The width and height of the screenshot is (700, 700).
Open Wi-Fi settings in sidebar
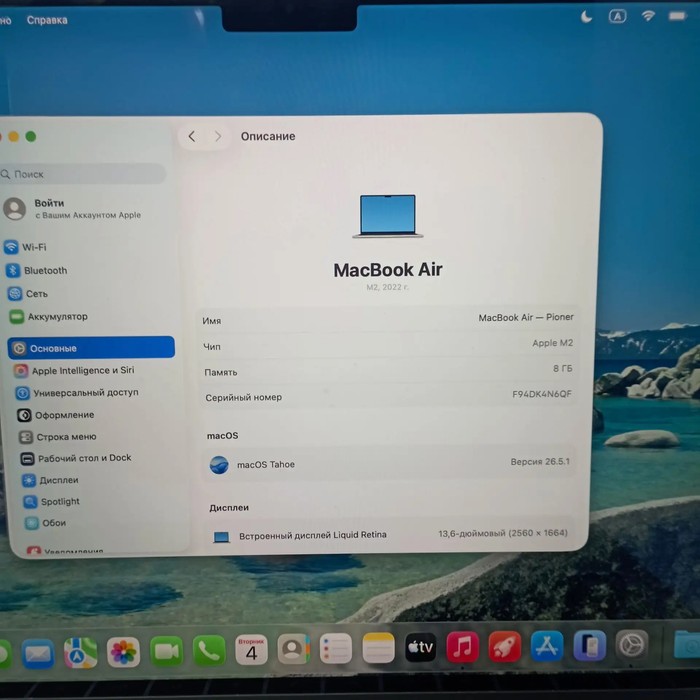click(25, 247)
